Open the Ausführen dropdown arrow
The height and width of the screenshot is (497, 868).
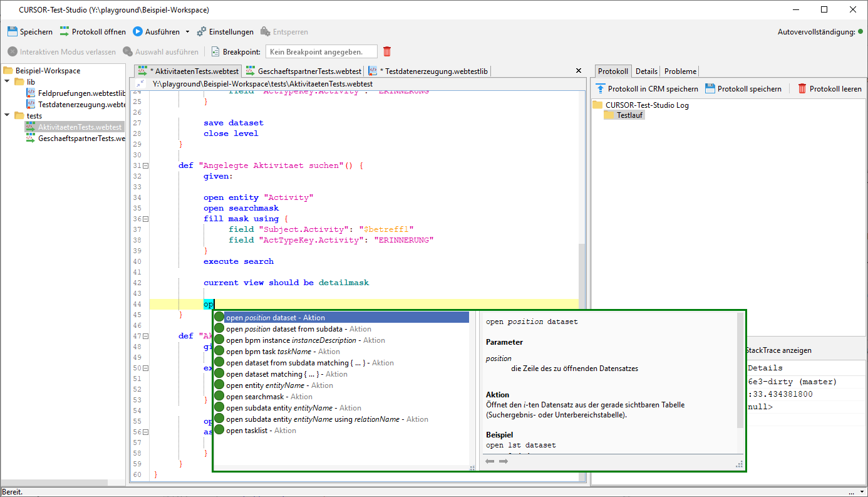(187, 32)
